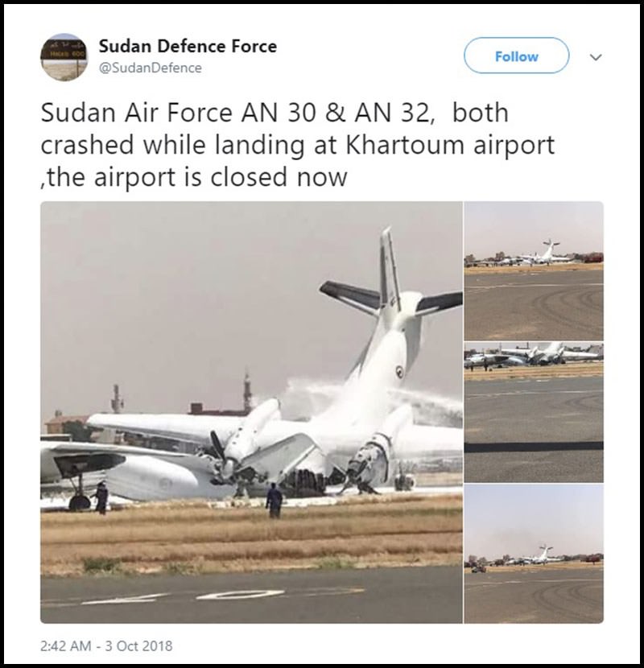This screenshot has width=644, height=668.
Task: Open the middle-right parked aircraft photo
Action: 534,412
